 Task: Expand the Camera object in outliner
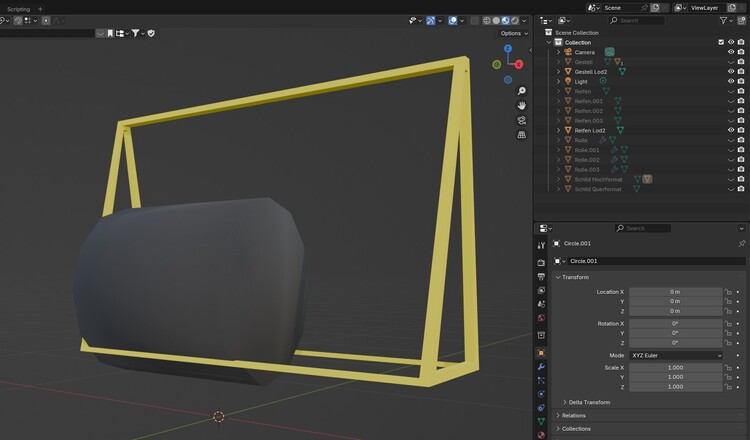558,52
